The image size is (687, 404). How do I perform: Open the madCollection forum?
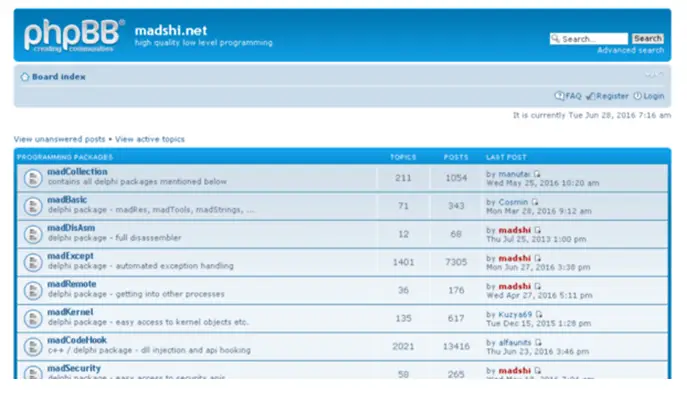[x=77, y=171]
